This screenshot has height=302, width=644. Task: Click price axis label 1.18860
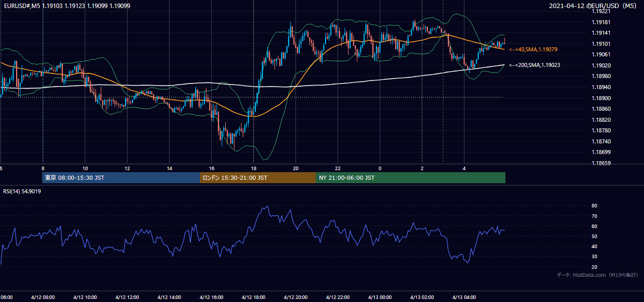tap(602, 109)
